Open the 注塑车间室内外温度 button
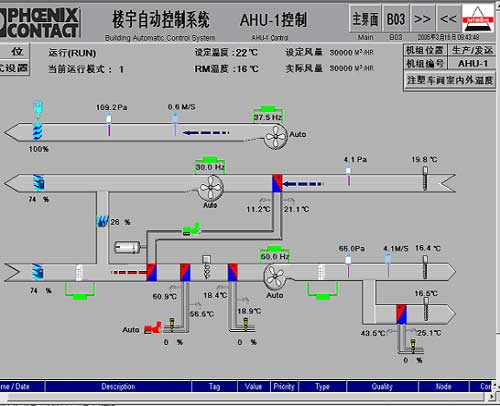Viewport: 500px width, 406px height. point(450,80)
